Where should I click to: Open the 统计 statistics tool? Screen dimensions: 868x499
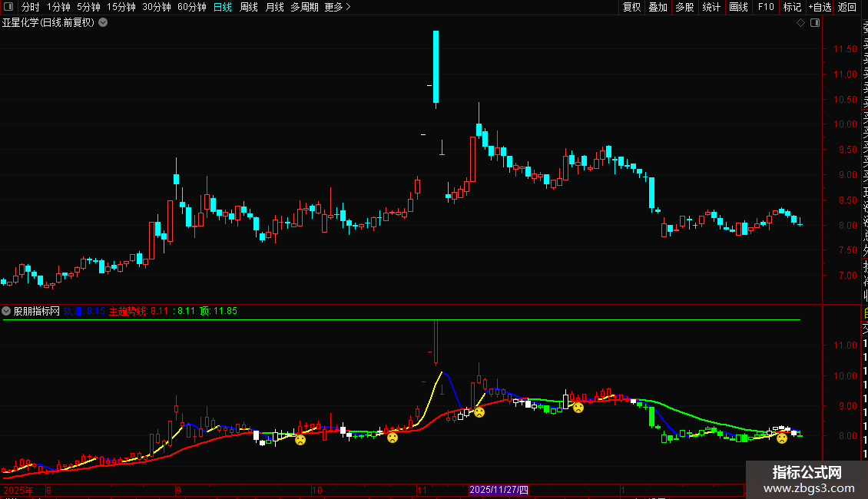[x=711, y=7]
